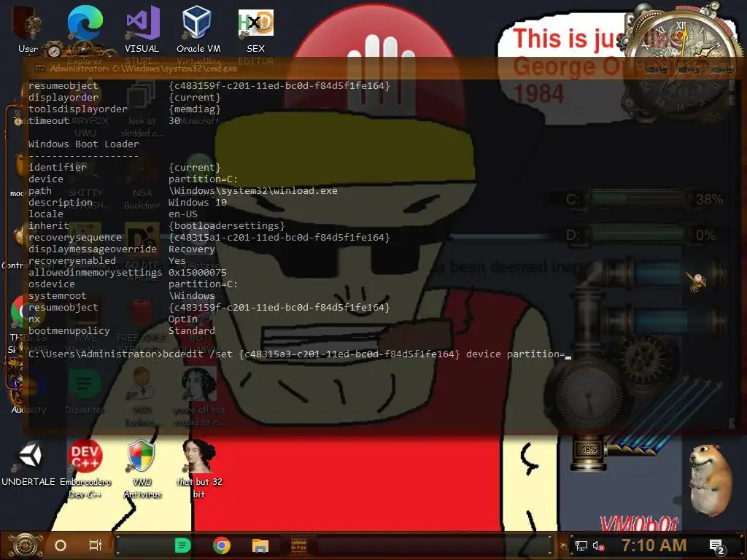This screenshot has width=747, height=560.
Task: Open Task View on the taskbar
Action: pos(96,545)
